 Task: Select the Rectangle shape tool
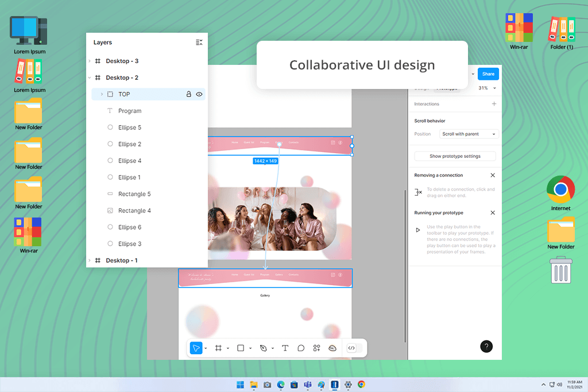tap(241, 348)
